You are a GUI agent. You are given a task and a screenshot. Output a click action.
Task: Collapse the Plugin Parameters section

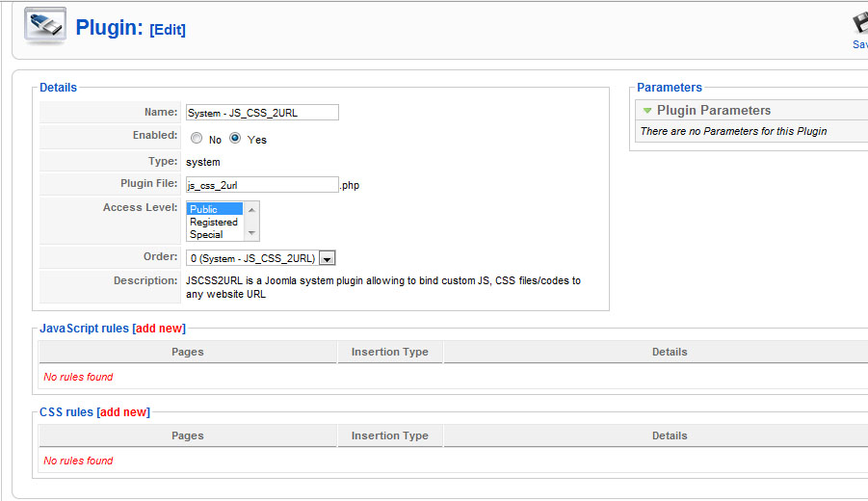pos(647,110)
